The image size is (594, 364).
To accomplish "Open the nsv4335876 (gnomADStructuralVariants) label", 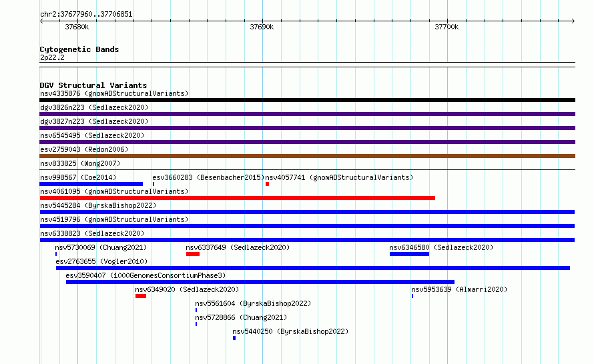I will 114,93.
